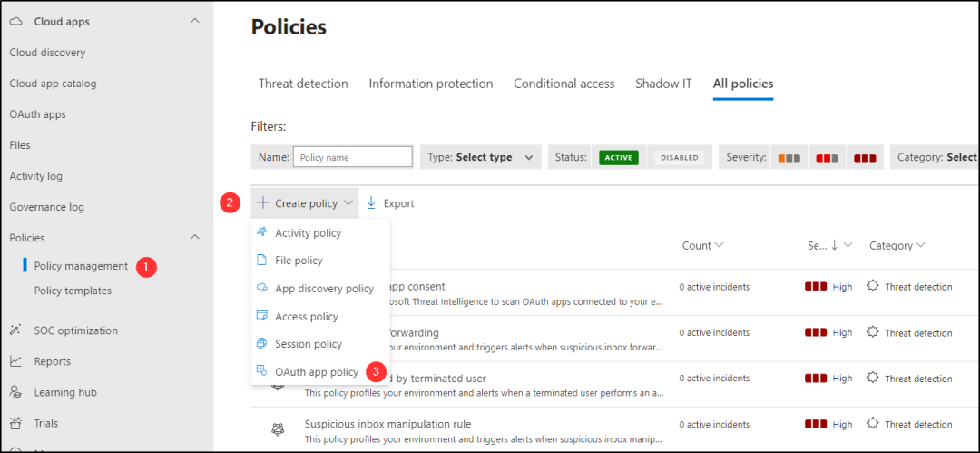The width and height of the screenshot is (980, 453).
Task: Collapse the Cloud apps section chevron
Action: click(x=195, y=21)
